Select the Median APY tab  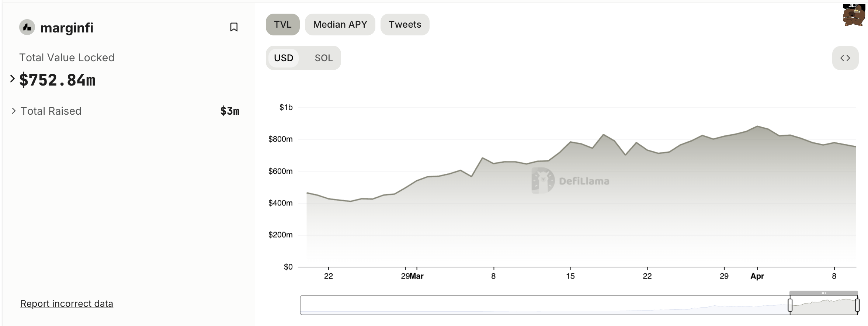point(340,24)
